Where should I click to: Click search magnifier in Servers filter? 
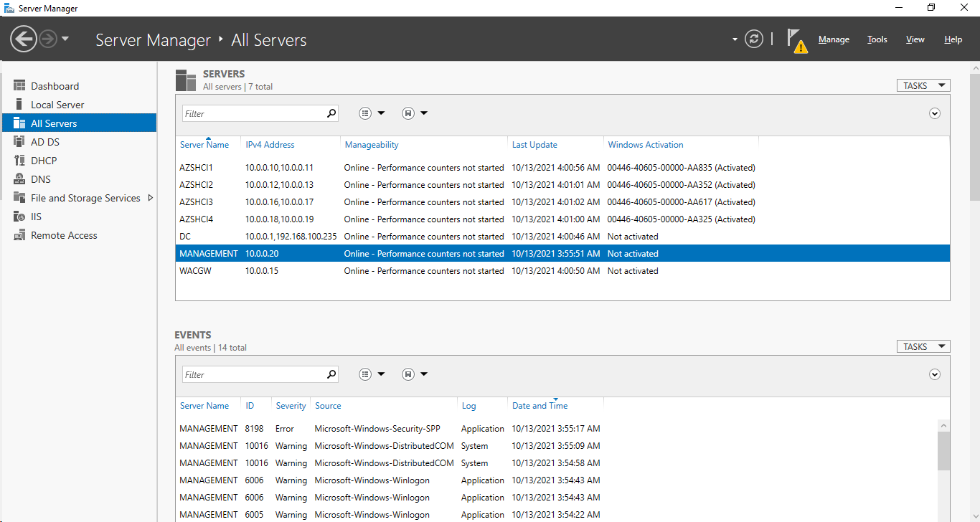(x=331, y=113)
